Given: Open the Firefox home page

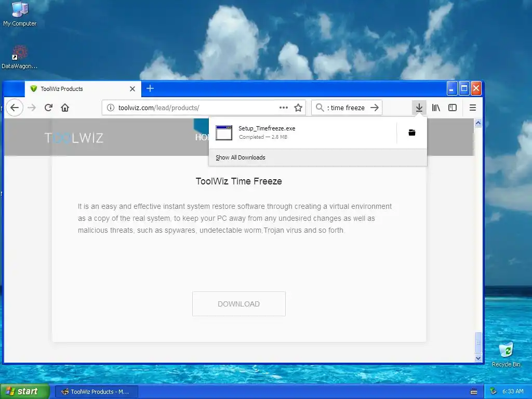Looking at the screenshot, I should (x=65, y=108).
